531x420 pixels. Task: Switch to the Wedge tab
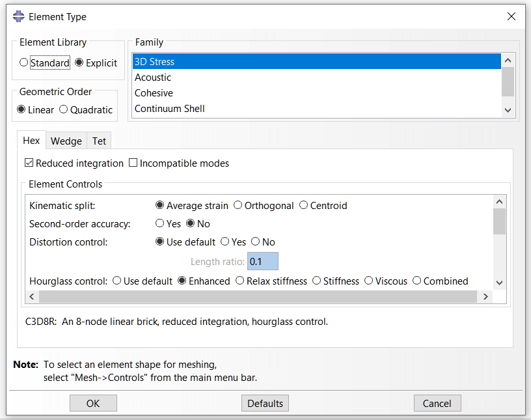[x=66, y=141]
